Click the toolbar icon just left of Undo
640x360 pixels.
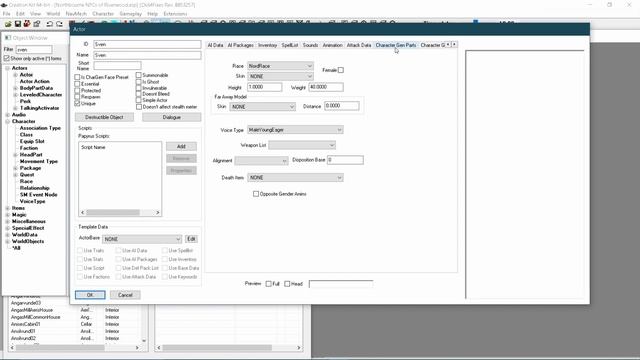tap(37, 24)
